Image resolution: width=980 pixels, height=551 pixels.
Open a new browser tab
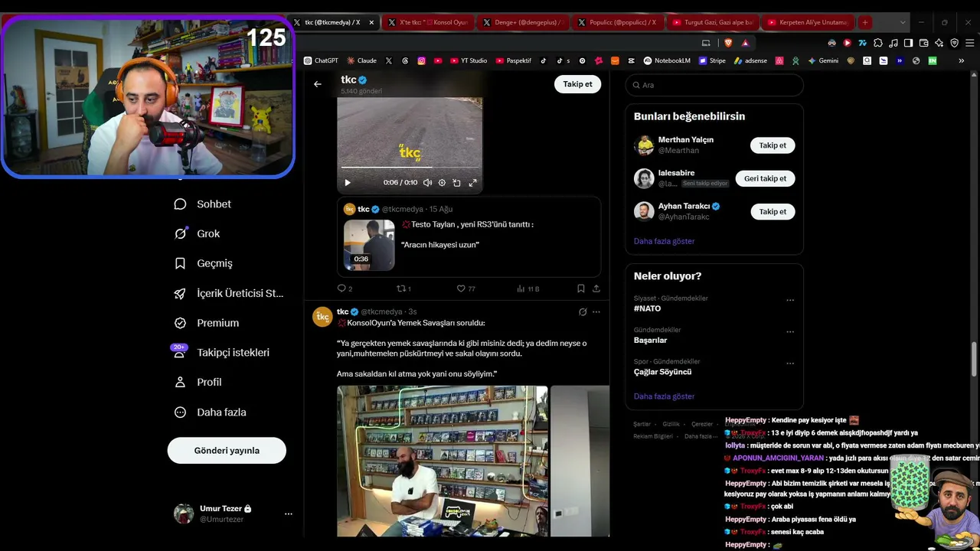tap(865, 22)
